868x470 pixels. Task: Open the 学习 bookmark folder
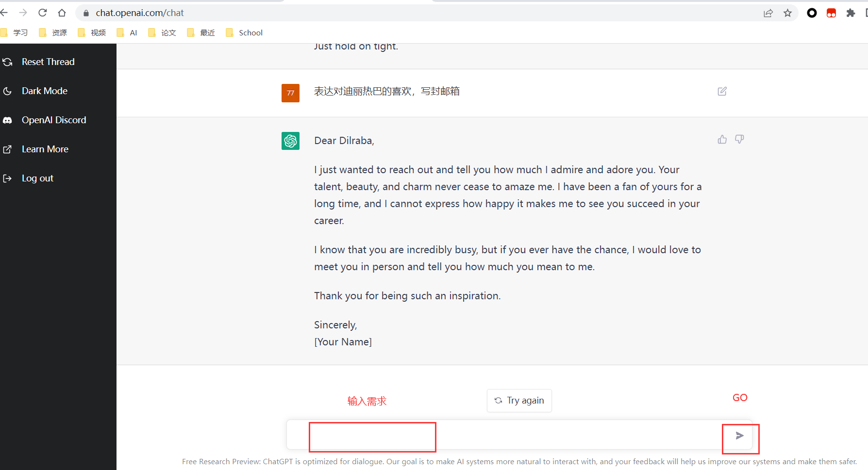(14, 32)
